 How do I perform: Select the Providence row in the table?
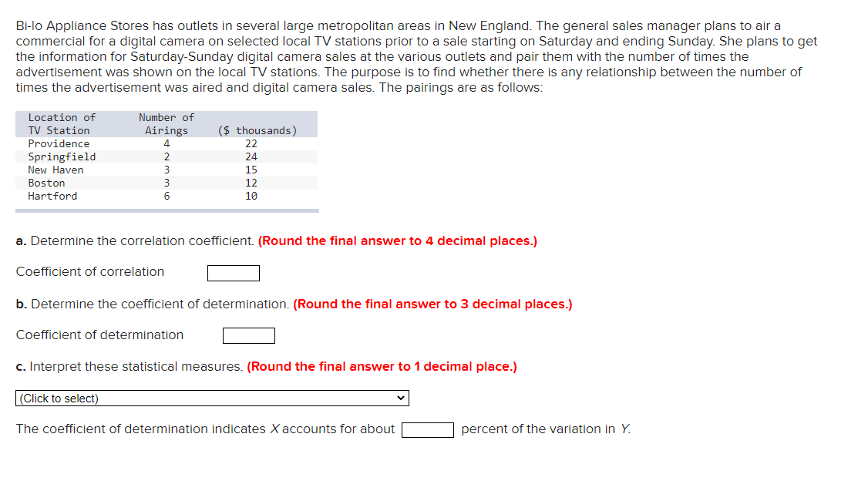[x=167, y=144]
